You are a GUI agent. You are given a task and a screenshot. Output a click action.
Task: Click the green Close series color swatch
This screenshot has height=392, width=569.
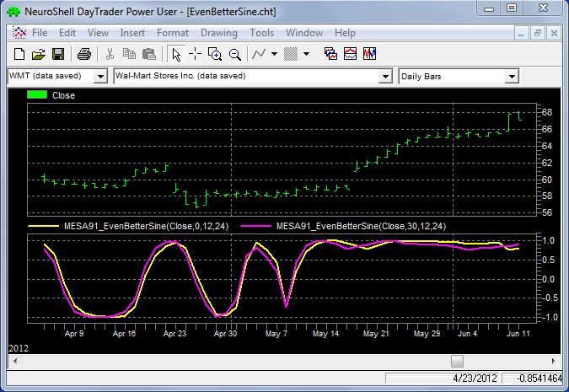tap(37, 94)
